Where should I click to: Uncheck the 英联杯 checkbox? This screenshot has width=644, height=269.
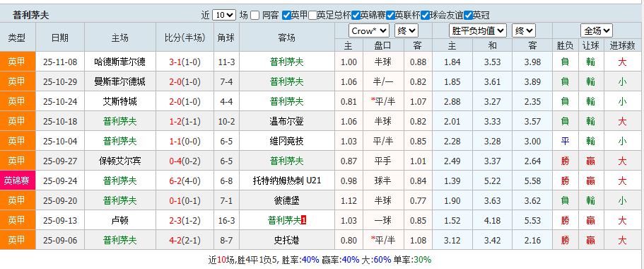click(391, 16)
